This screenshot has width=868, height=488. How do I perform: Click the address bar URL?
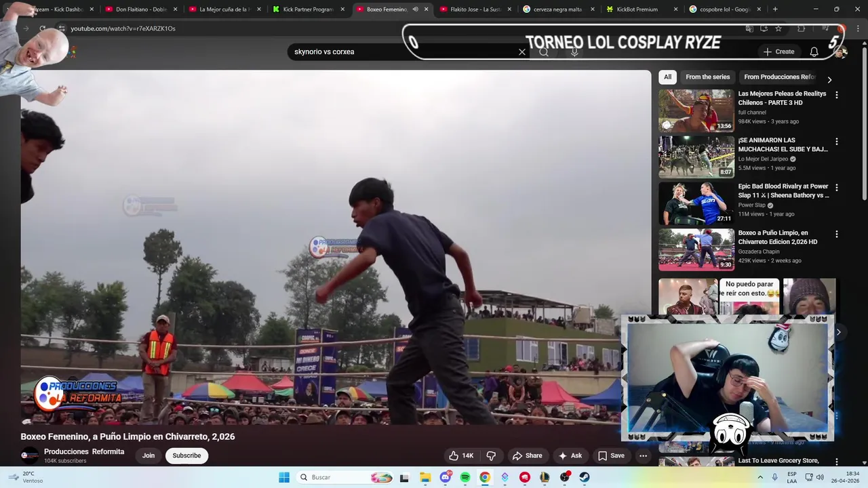point(123,28)
